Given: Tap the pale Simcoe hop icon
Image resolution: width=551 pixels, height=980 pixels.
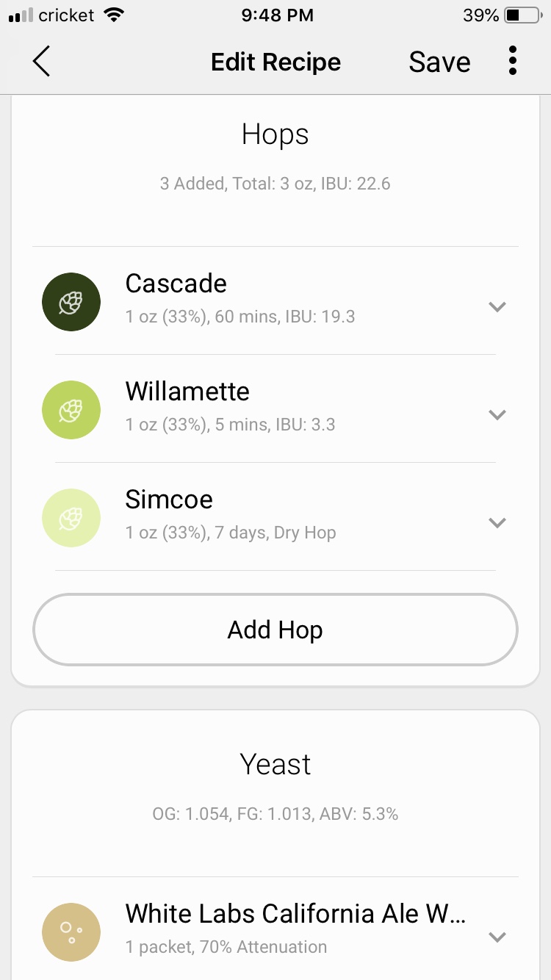Looking at the screenshot, I should point(71,518).
